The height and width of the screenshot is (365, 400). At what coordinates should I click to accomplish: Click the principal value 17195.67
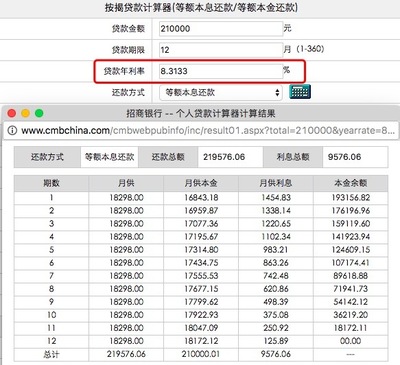[201, 237]
